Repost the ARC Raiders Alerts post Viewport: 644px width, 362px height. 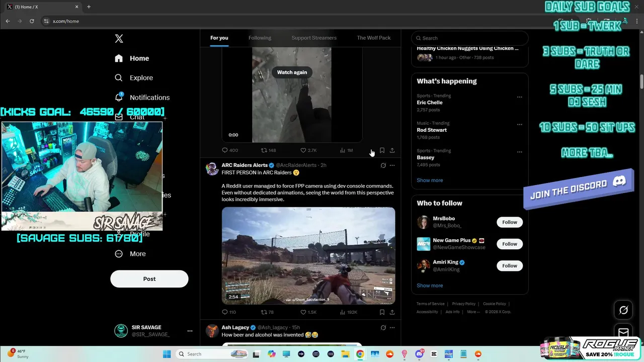click(267, 312)
